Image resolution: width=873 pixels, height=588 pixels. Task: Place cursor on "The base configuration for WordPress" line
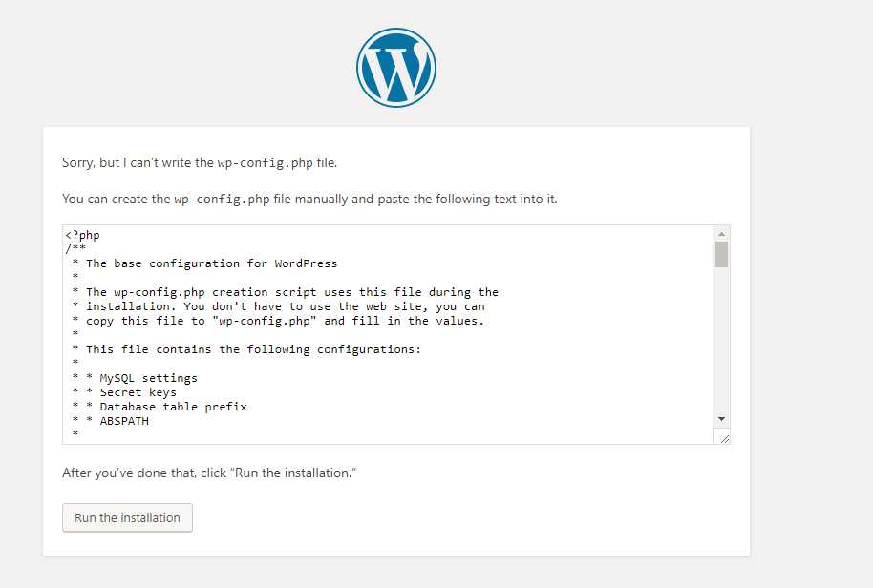[212, 263]
